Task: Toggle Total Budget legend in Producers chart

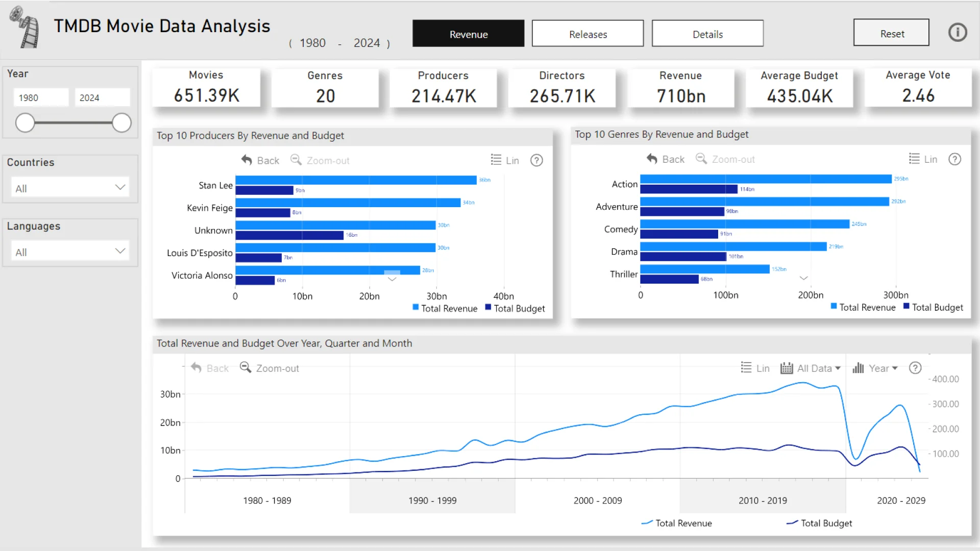Action: click(514, 308)
